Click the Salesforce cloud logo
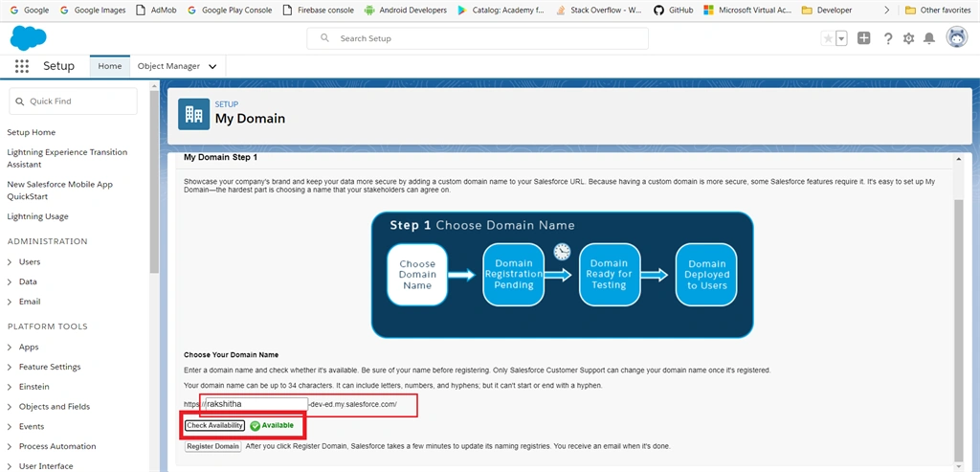 coord(28,38)
